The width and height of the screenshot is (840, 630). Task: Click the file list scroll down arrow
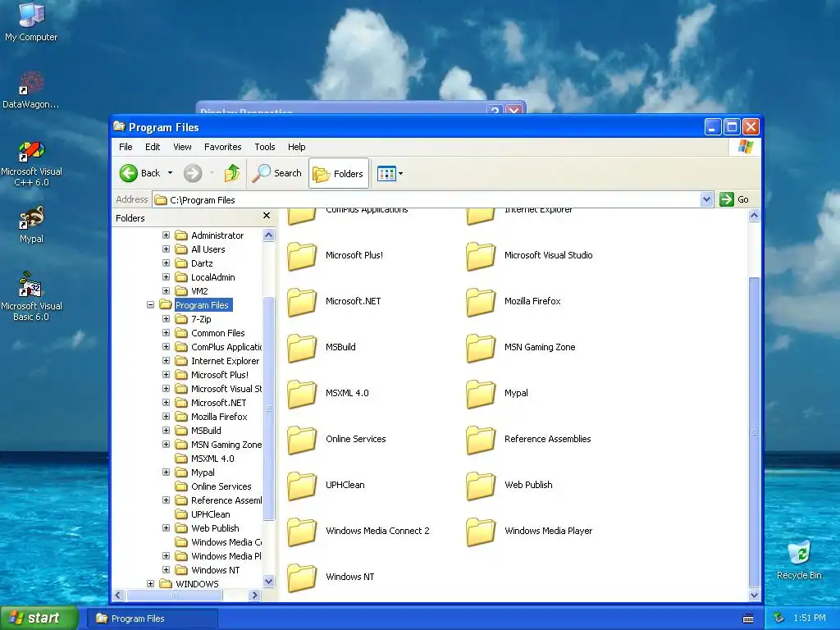754,595
